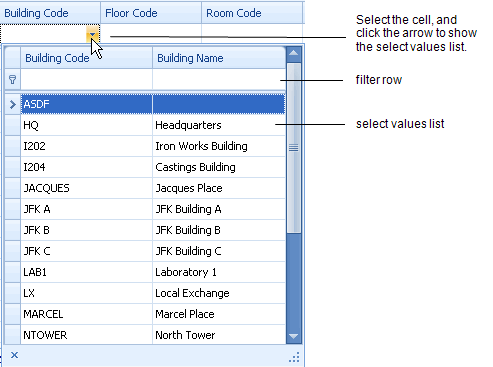Screen dimensions: 493x367
Task: Click the Building Code filter input cell
Action: tap(86, 80)
